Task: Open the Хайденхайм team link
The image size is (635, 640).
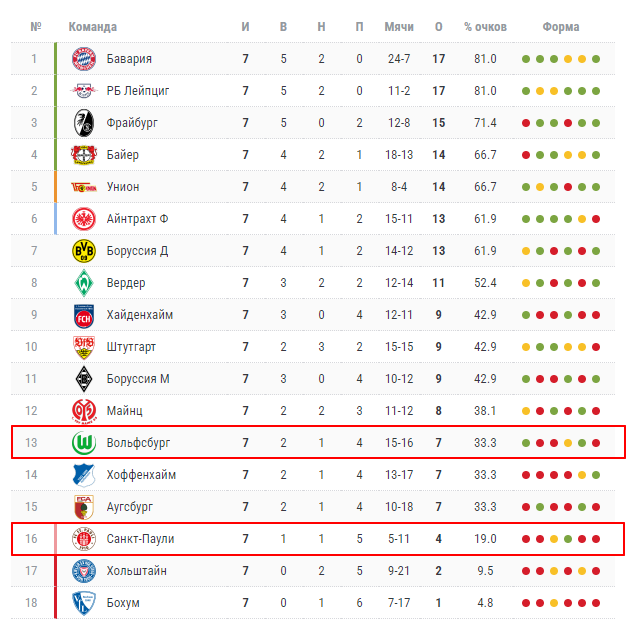Action: tap(139, 315)
